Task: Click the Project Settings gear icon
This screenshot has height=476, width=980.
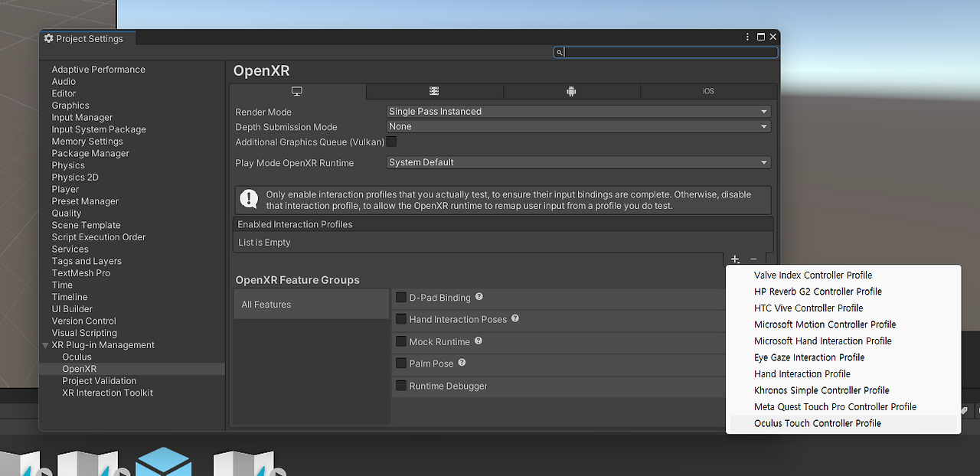Action: click(x=49, y=38)
